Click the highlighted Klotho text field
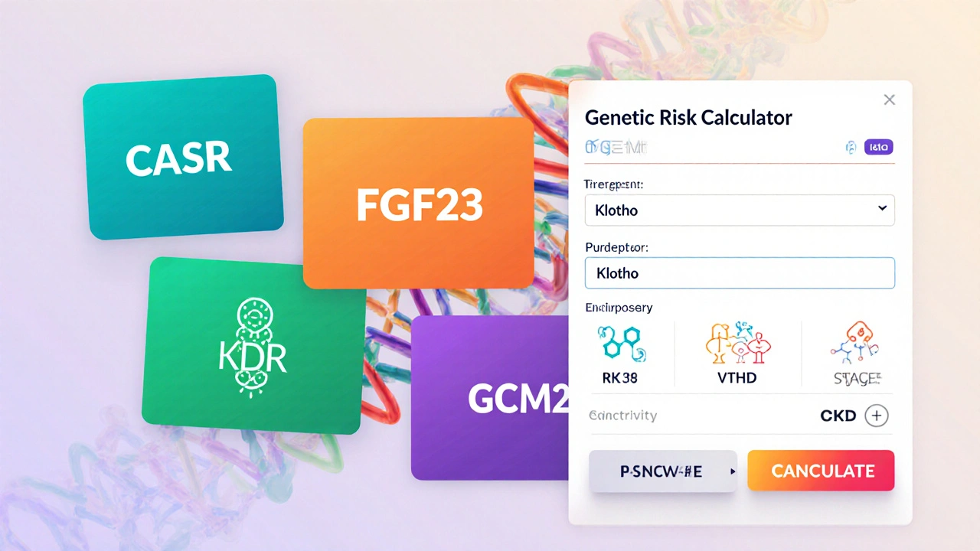980x551 pixels. tap(739, 273)
